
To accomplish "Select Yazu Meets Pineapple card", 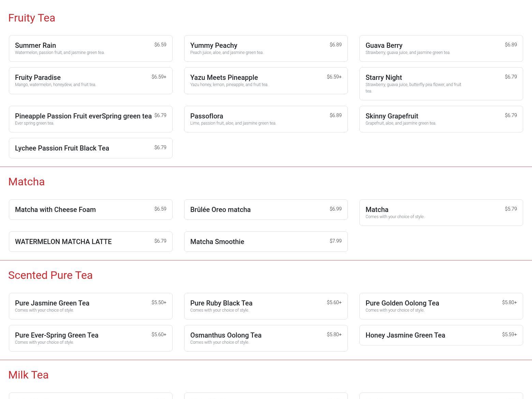I will click(x=266, y=81).
